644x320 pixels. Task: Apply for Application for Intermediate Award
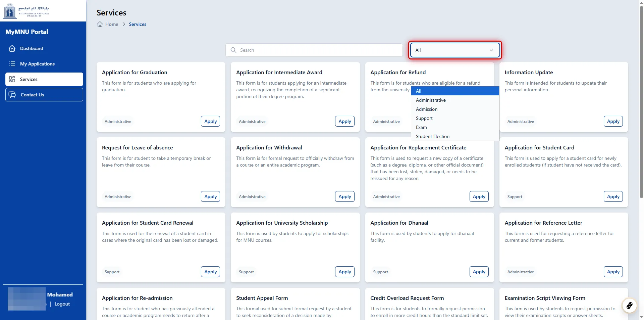pyautogui.click(x=344, y=121)
